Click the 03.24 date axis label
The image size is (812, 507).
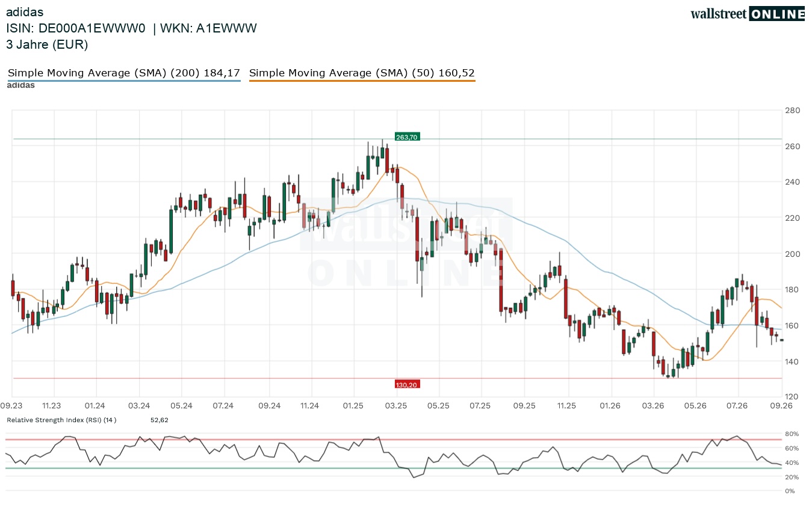click(138, 406)
